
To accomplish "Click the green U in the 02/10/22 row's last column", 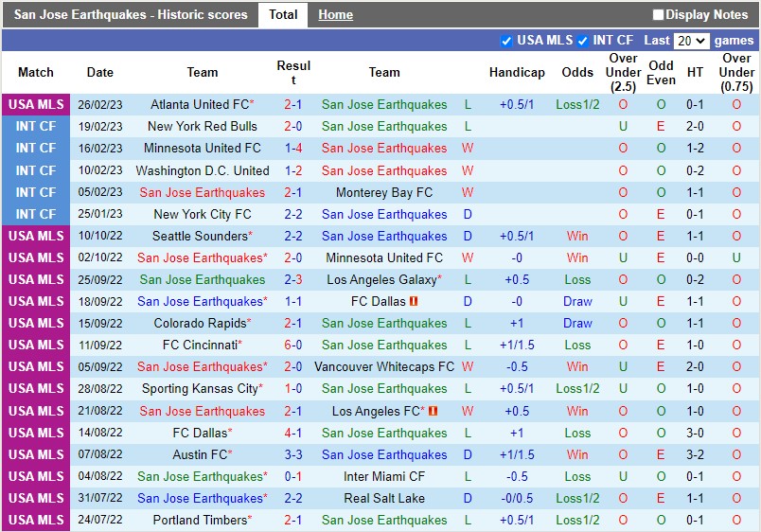I will click(x=736, y=257).
